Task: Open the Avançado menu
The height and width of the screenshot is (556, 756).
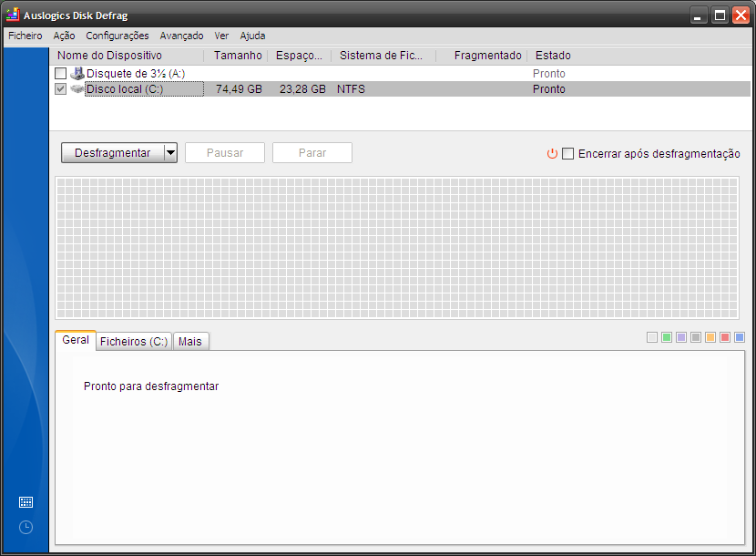Action: [x=181, y=36]
